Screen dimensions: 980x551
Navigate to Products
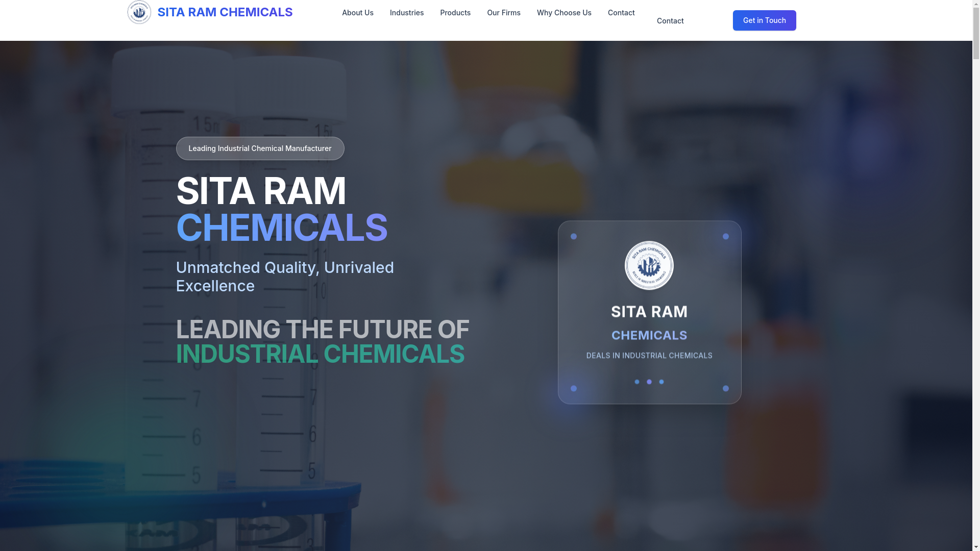tap(455, 12)
